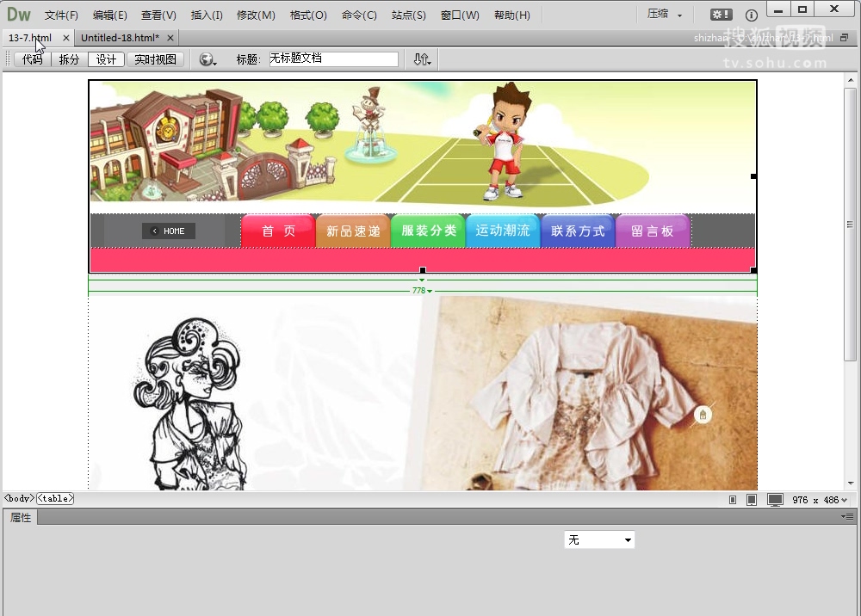Click the Dw application logo
861x616 pixels.
tap(19, 15)
